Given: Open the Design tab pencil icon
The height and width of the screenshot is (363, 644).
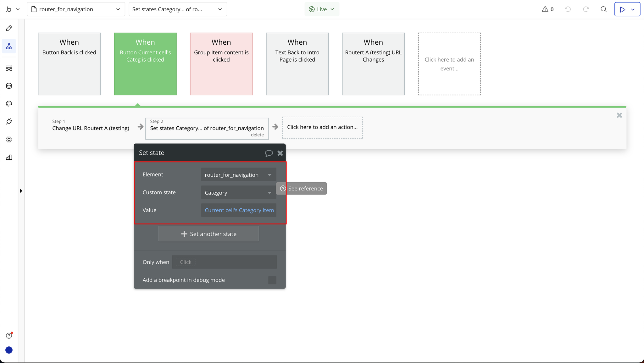Looking at the screenshot, I should point(9,28).
